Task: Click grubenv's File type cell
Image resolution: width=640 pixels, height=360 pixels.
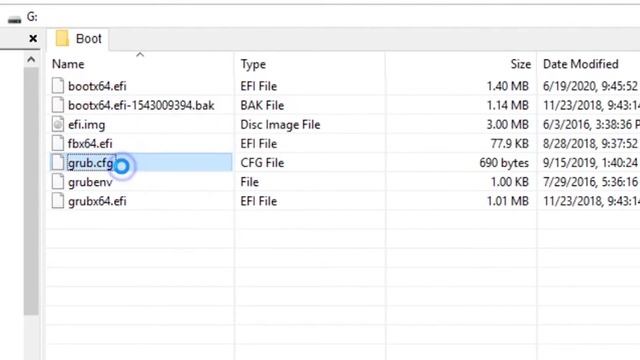Action: click(x=249, y=182)
